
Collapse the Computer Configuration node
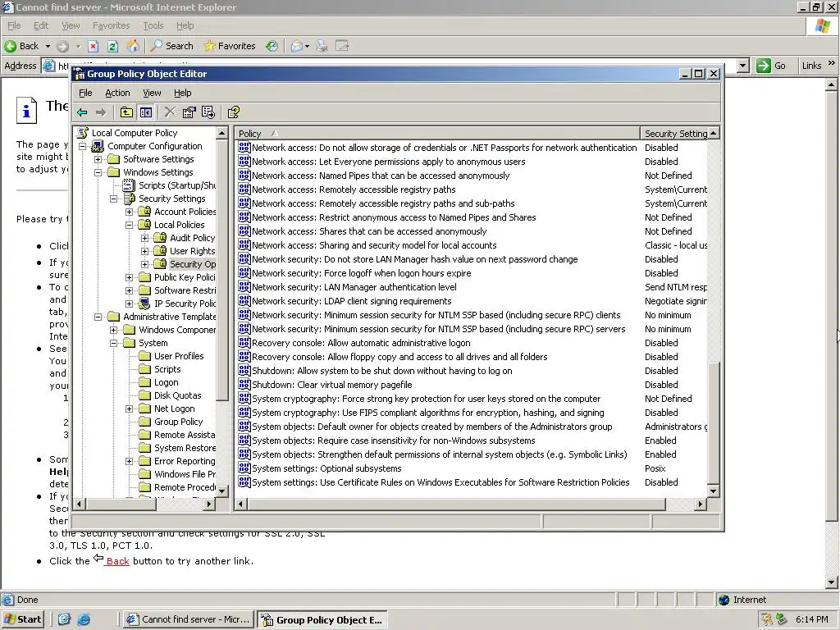coord(83,146)
